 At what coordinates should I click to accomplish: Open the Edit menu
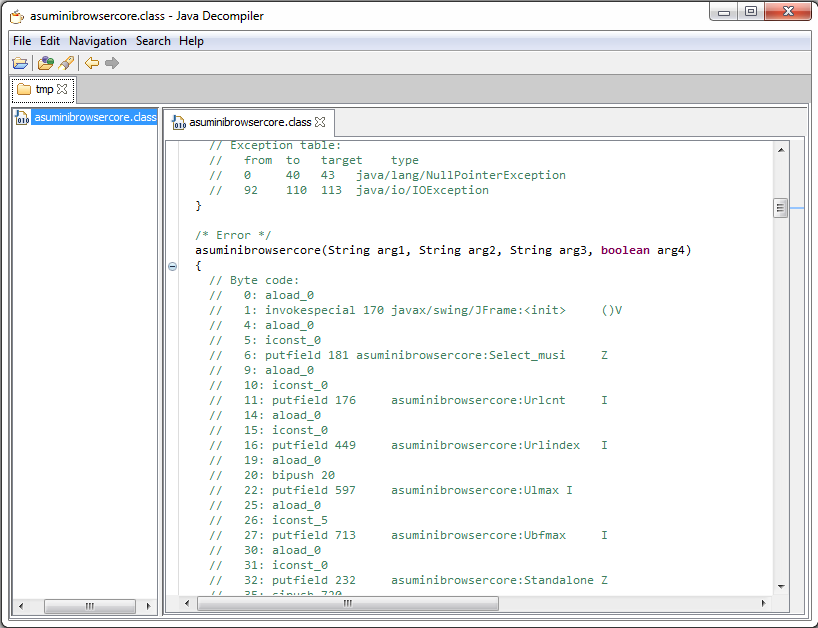click(50, 41)
